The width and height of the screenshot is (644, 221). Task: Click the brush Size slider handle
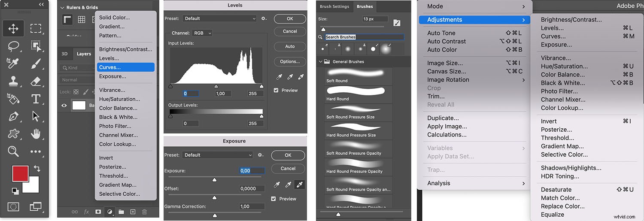[x=323, y=29]
